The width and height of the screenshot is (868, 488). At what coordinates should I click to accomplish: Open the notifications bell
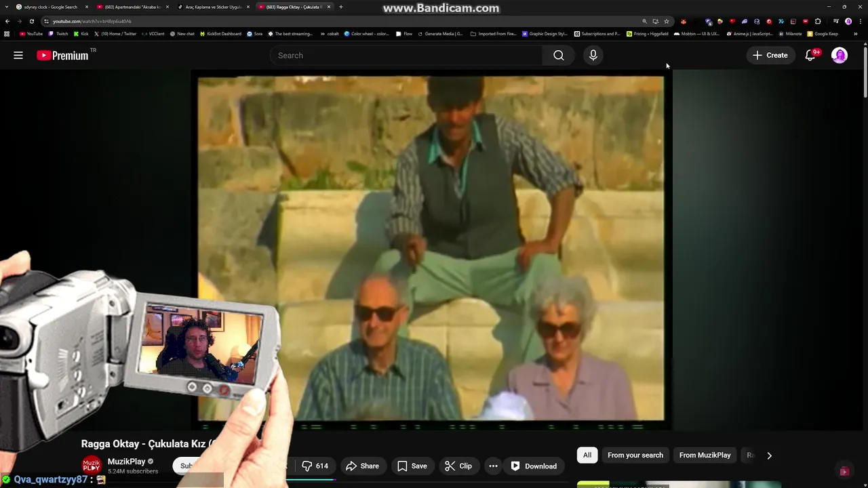[x=810, y=56]
